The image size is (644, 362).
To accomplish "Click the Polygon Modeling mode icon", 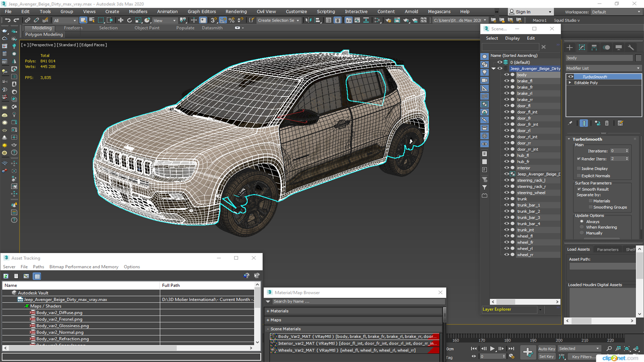I will click(44, 35).
